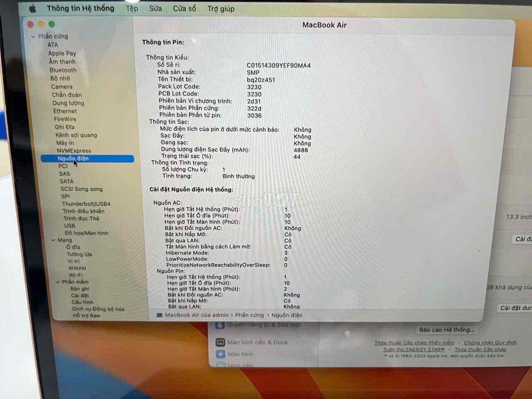Screen dimensions: 532x399
Task: Click Phần cứng in the path bar
Action: click(249, 315)
